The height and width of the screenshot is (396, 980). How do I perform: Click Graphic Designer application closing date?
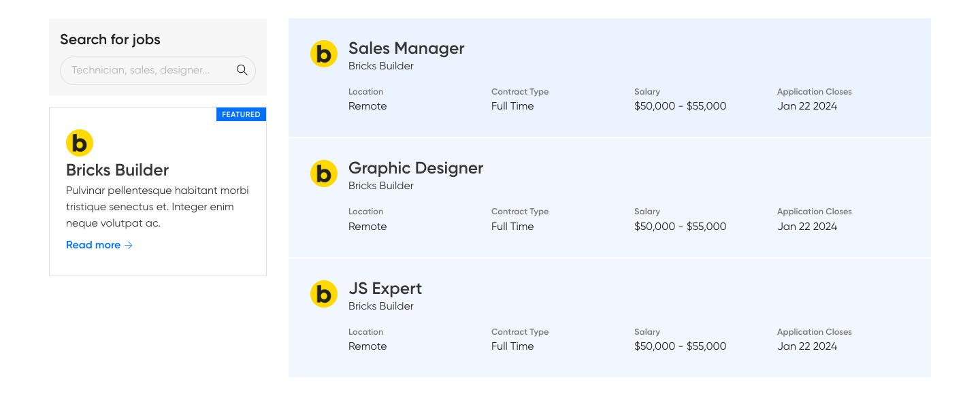pyautogui.click(x=807, y=227)
